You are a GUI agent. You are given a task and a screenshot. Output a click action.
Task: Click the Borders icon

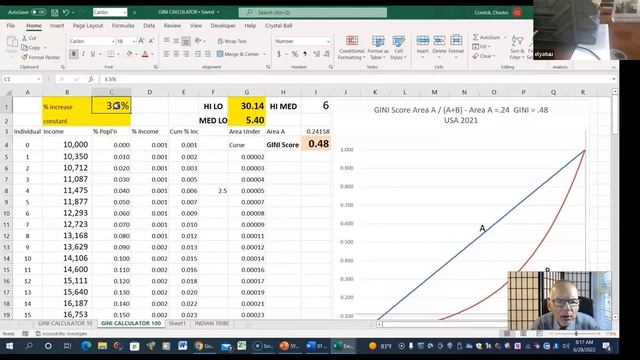(x=111, y=54)
